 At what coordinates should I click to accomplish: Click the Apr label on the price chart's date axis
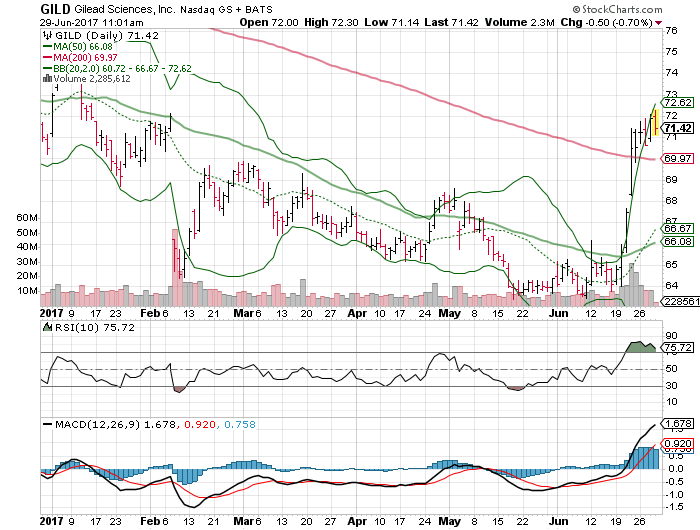coord(357,313)
